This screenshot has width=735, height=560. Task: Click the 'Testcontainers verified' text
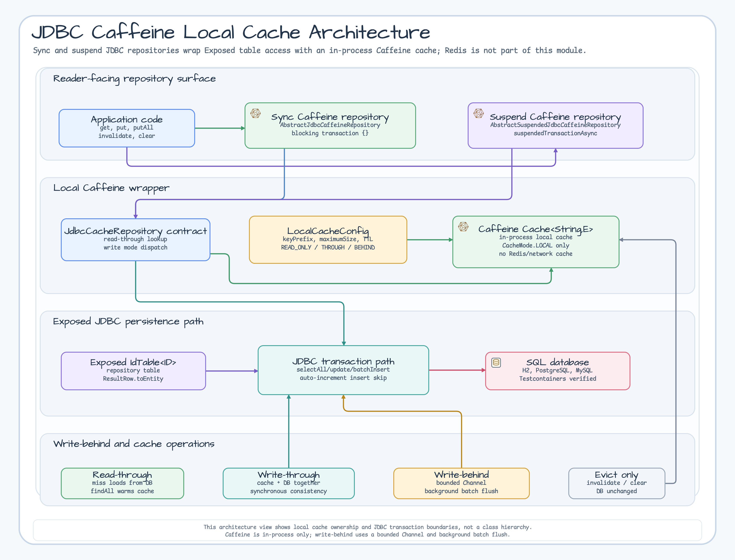click(558, 379)
